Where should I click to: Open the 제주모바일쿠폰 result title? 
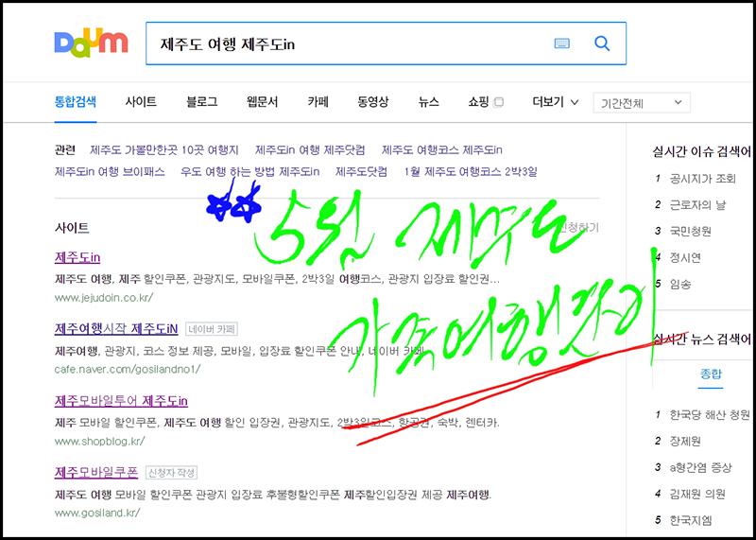coord(96,472)
